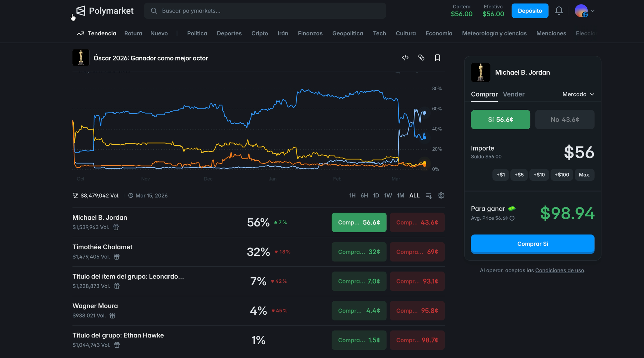Image resolution: width=644 pixels, height=358 pixels.
Task: Open the Deportes category
Action: [x=229, y=33]
